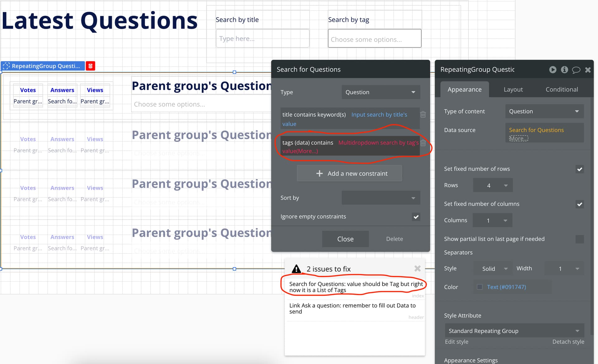598x364 pixels.
Task: Click trash icon beside tags contains constraint
Action: 423,143
